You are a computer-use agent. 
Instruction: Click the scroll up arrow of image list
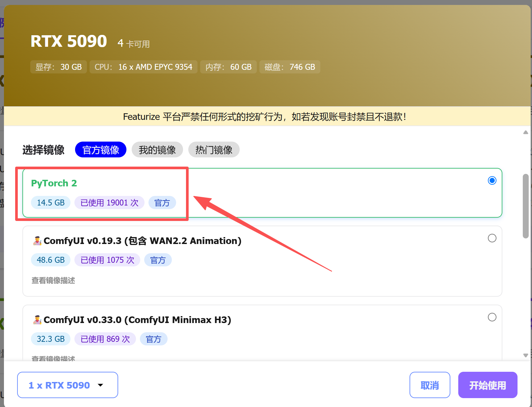coord(526,132)
